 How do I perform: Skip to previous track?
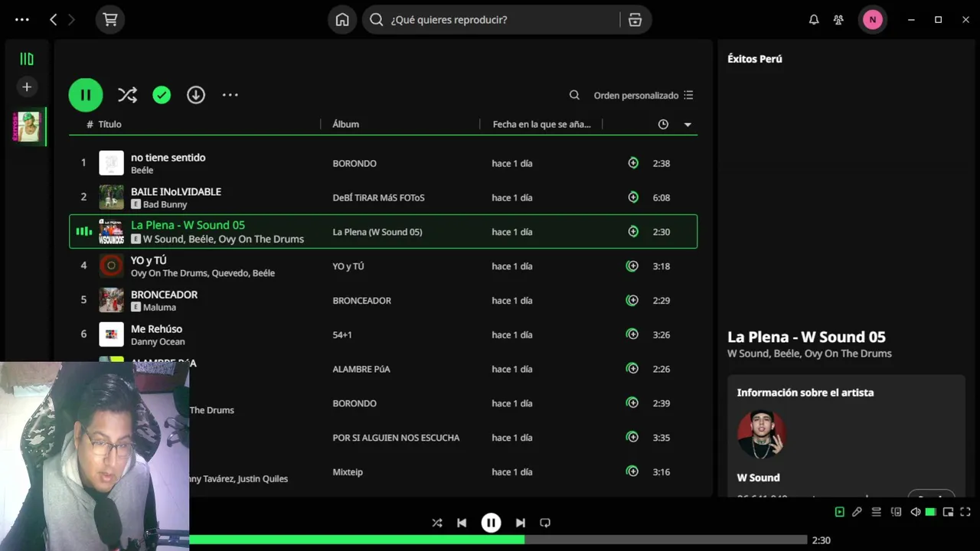pyautogui.click(x=462, y=523)
